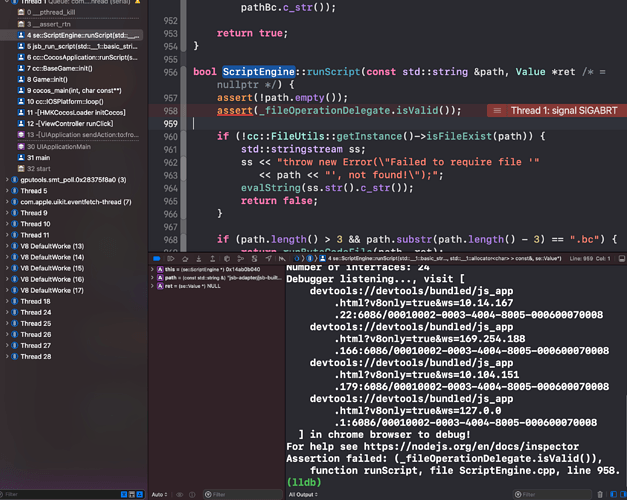Screen dimensions: 627x500
Task: Toggle the breakpoints activation icon in debug bar
Action: click(x=157, y=259)
